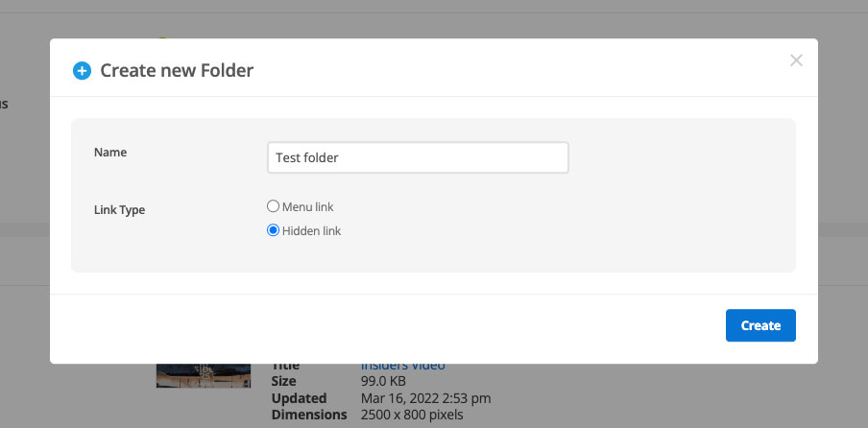This screenshot has height=428, width=868.
Task: Click the image thumbnail behind the dialog
Action: (x=204, y=375)
